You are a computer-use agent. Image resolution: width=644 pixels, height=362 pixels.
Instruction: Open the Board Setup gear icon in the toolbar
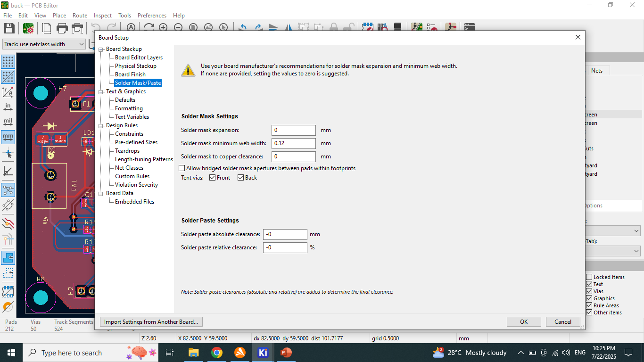tap(28, 28)
